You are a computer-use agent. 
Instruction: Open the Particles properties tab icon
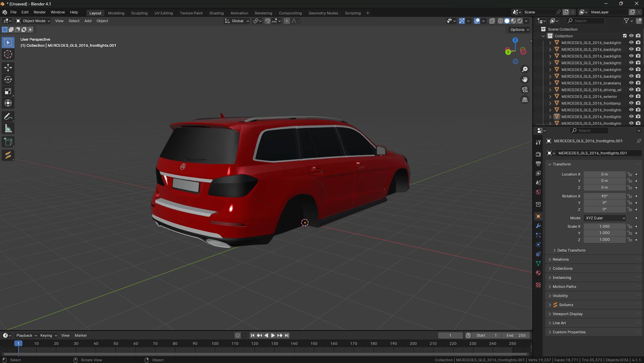pyautogui.click(x=538, y=235)
